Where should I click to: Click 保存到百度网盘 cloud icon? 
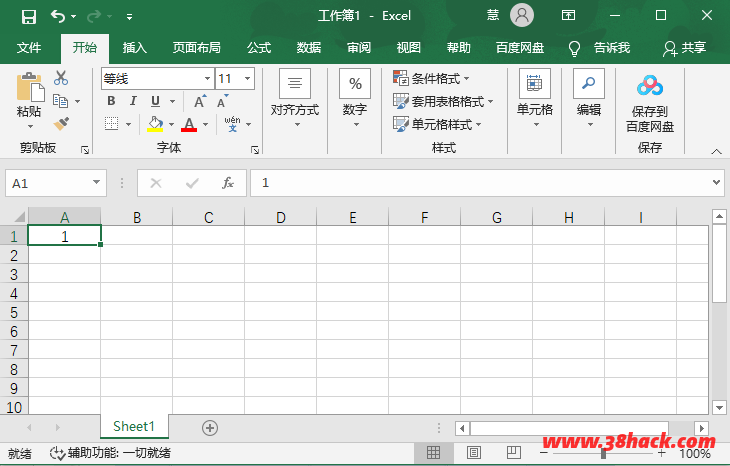click(x=650, y=86)
